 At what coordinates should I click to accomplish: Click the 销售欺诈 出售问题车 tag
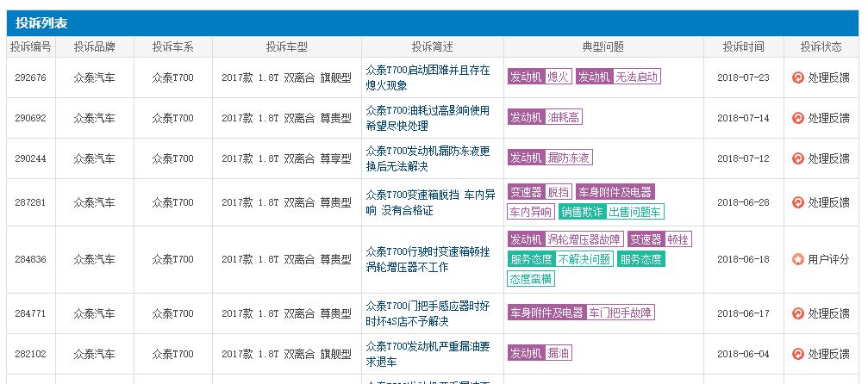coord(612,211)
